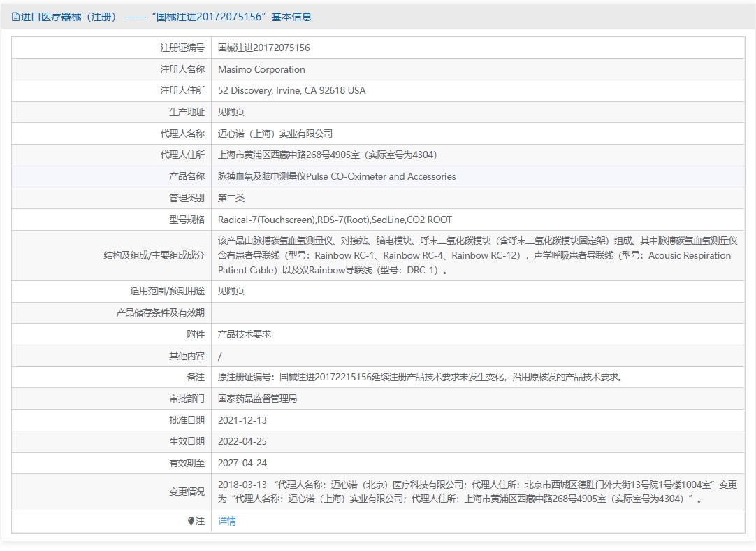756x551 pixels.
Task: Select the 注册人名称 label
Action: tap(182, 69)
